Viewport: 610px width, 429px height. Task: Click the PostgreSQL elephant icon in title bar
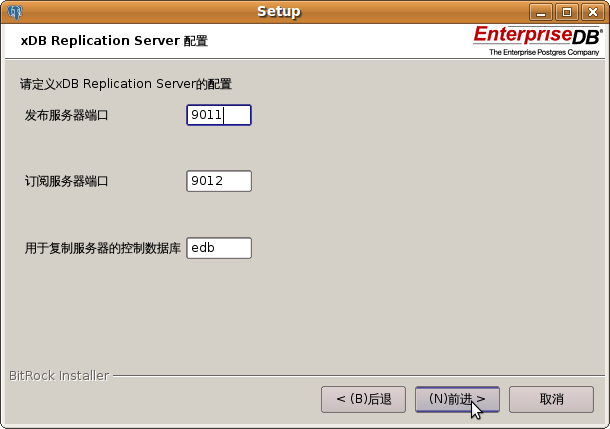pos(15,12)
